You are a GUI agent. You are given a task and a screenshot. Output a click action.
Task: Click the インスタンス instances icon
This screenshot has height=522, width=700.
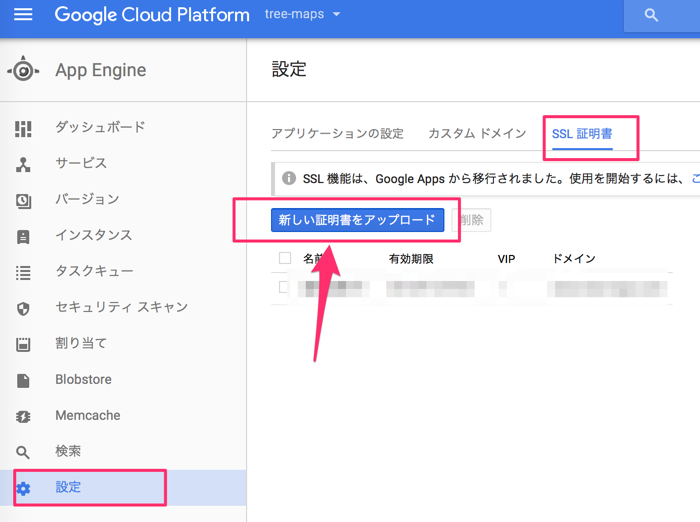23,237
